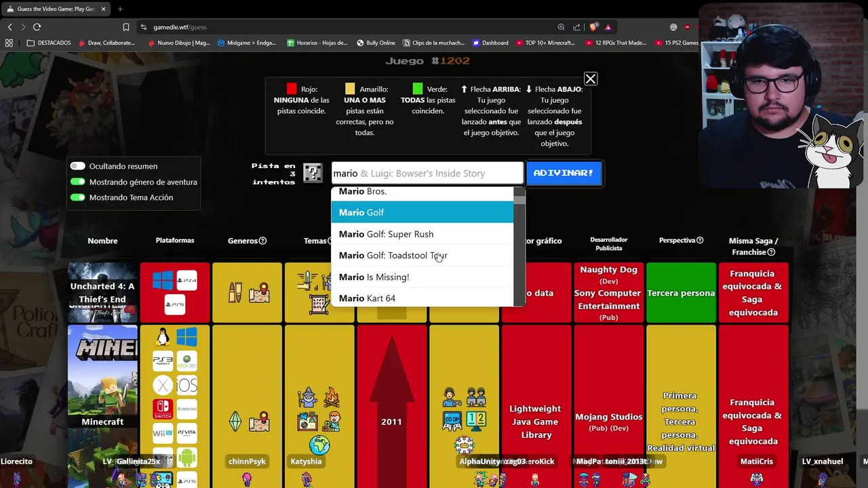868x488 pixels.
Task: Click the PS Vita platform icon
Action: pyautogui.click(x=186, y=433)
